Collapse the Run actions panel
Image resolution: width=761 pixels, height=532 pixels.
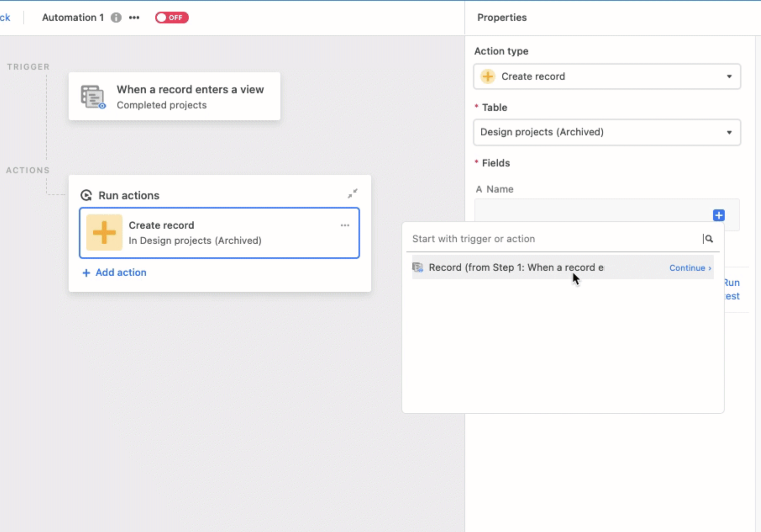coord(352,194)
